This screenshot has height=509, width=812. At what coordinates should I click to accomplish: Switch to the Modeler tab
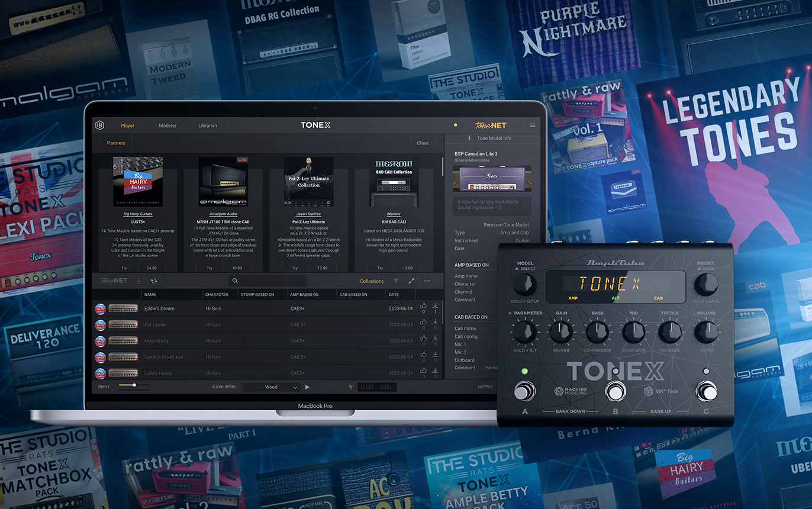click(167, 125)
